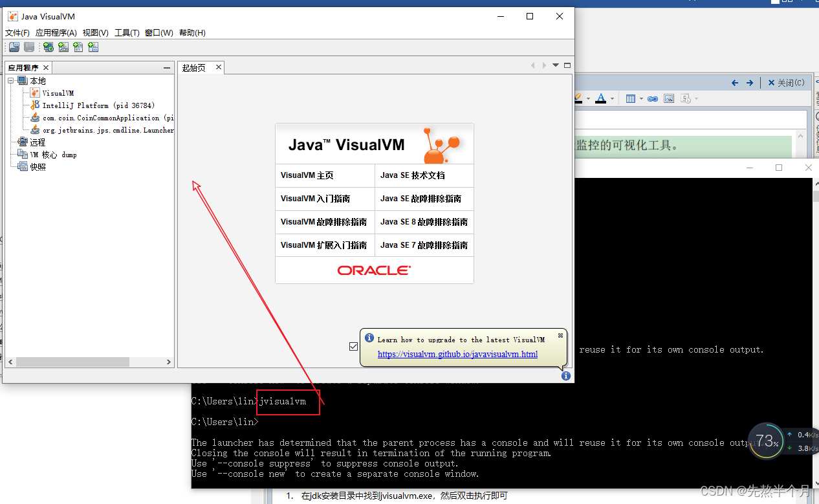Open the visualvm.github.io upgrade link

pyautogui.click(x=457, y=355)
